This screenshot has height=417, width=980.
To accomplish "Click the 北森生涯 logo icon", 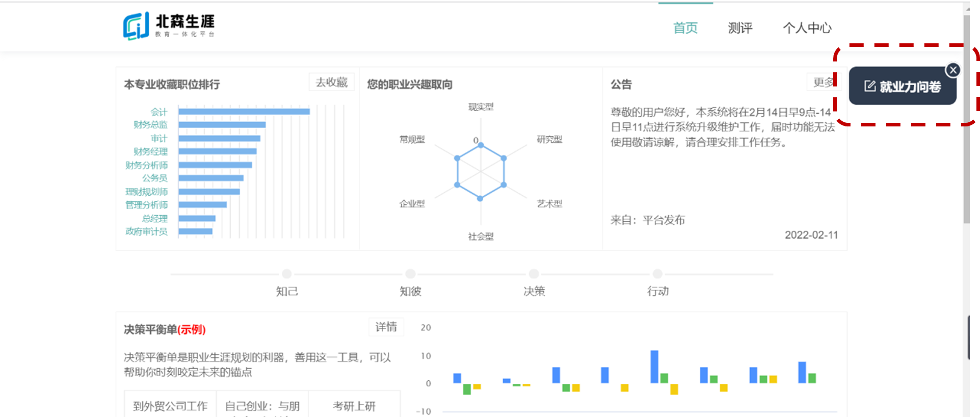I will [136, 25].
